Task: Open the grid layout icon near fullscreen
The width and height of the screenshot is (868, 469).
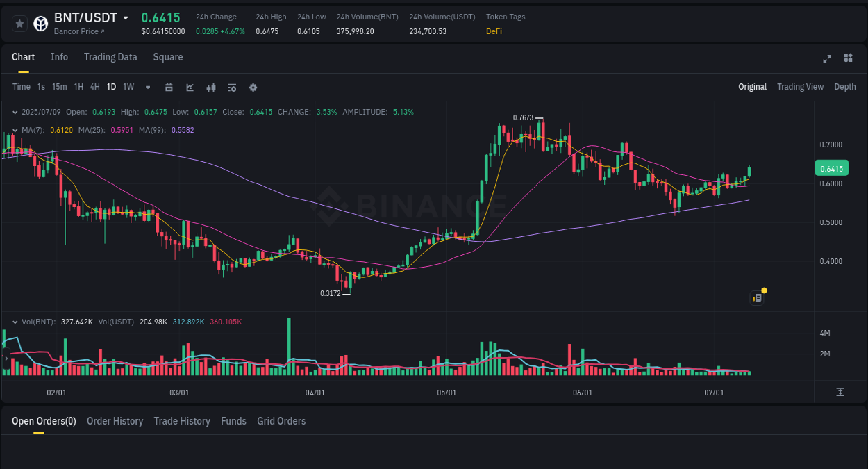Action: tap(849, 58)
